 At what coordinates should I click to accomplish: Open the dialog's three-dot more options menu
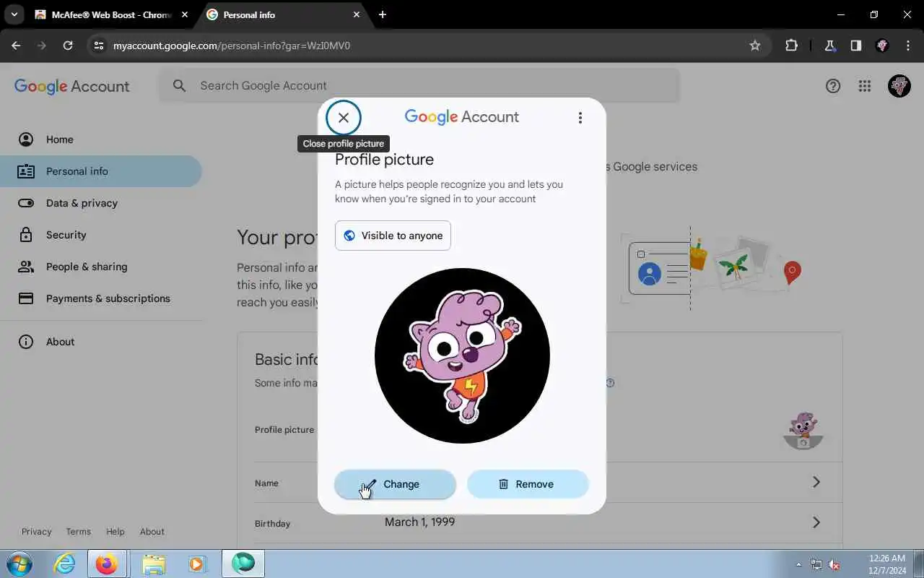(580, 118)
